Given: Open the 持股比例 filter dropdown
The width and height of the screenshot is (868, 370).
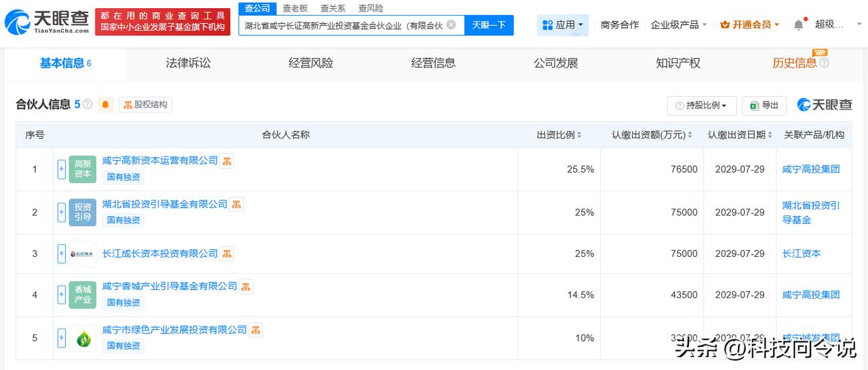Looking at the screenshot, I should click(701, 106).
